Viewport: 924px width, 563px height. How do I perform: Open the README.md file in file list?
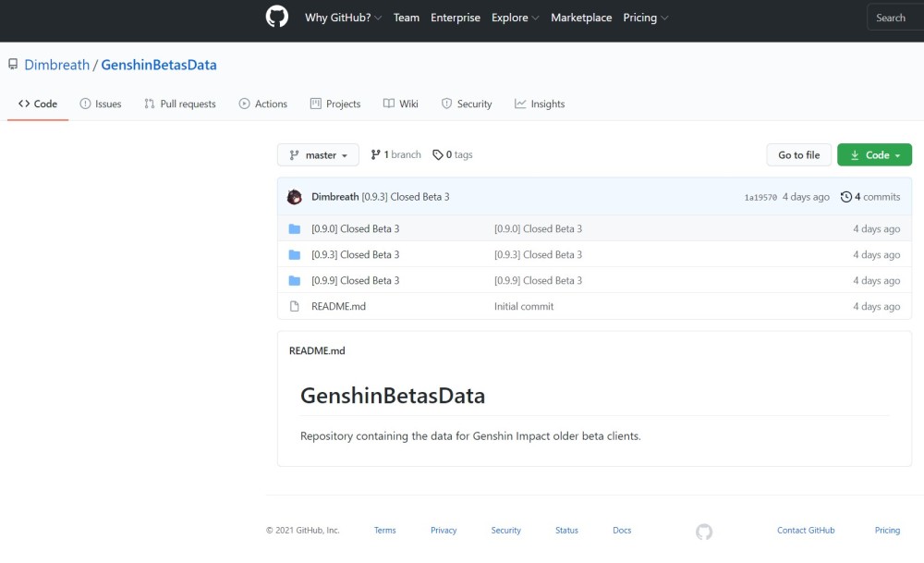click(x=339, y=307)
